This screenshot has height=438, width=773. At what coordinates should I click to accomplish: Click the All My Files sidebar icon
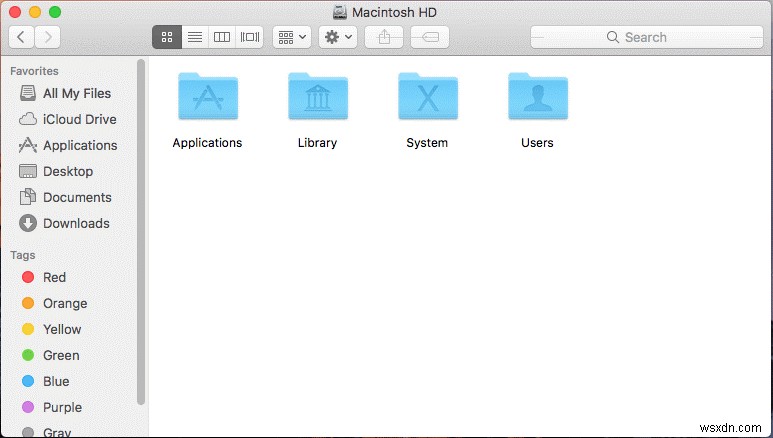tap(28, 93)
